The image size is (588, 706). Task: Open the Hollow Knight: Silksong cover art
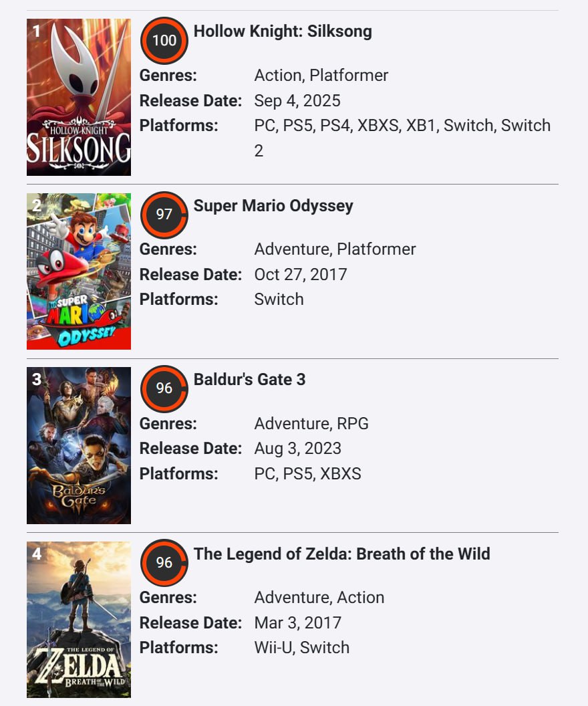(x=79, y=98)
